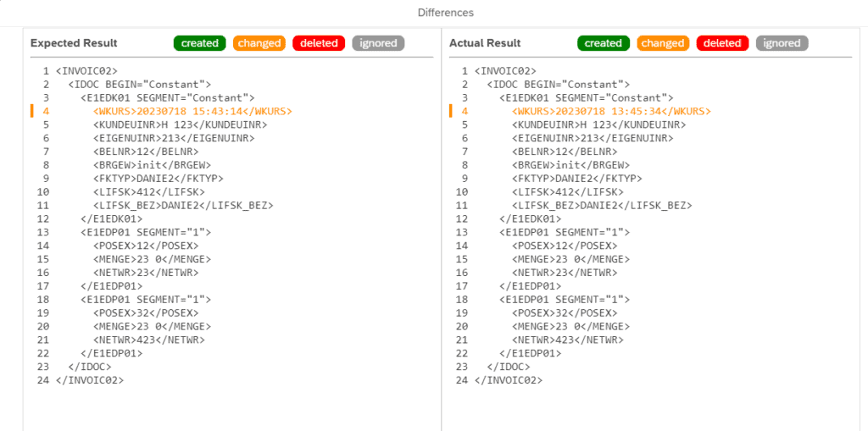Select KUNDEUINR H 123 in Expected Result

tap(181, 124)
